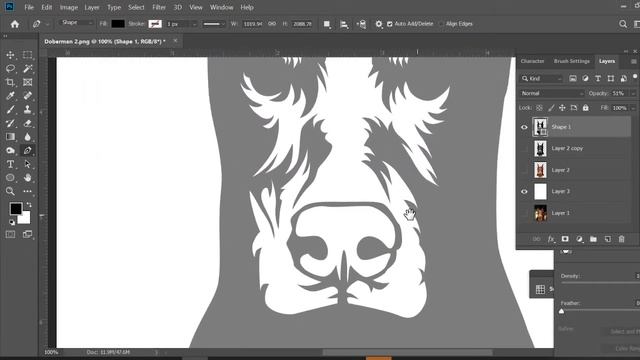Show the Layer 1 layer

point(524,213)
